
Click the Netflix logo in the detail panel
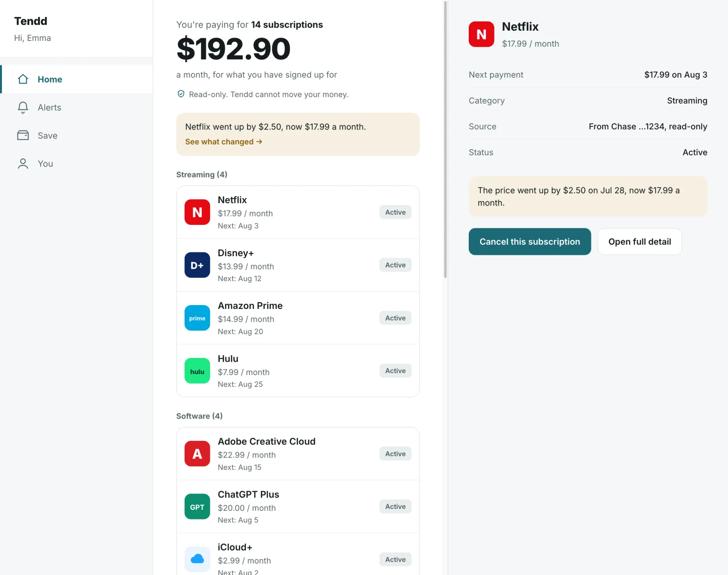click(481, 34)
